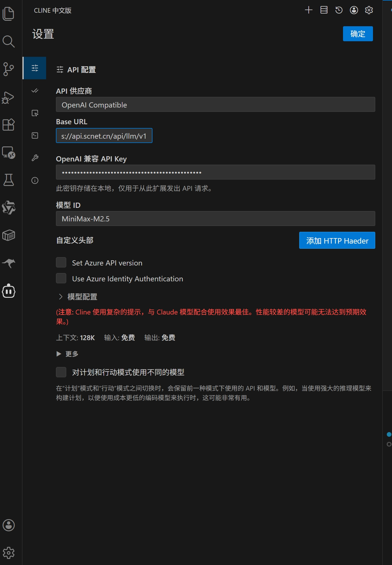Open the Explorer files icon
Viewport: 392px width, 565px height.
[x=8, y=14]
